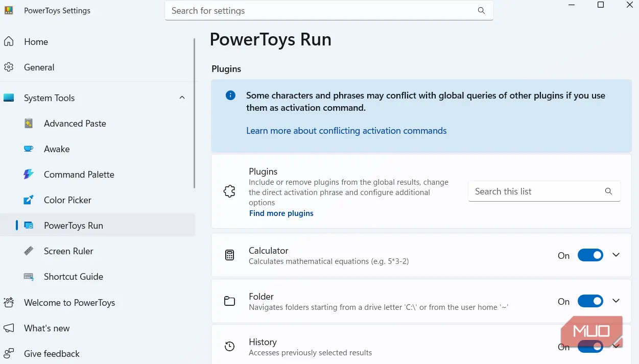Click the PowerToys Run sidebar icon

(29, 226)
